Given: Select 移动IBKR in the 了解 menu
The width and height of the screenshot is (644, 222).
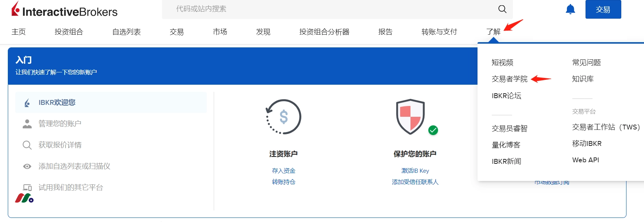Looking at the screenshot, I should (x=587, y=144).
